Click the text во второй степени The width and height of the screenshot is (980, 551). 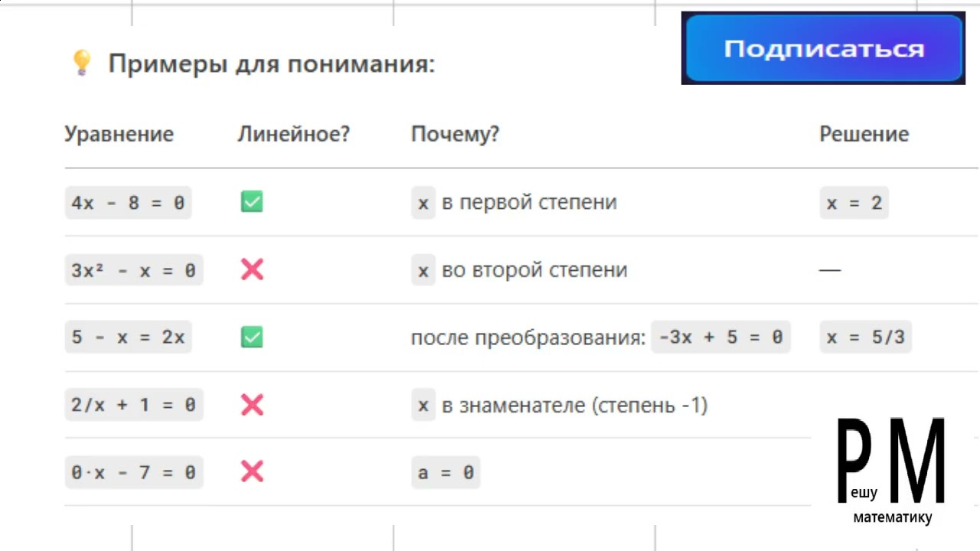tap(534, 270)
